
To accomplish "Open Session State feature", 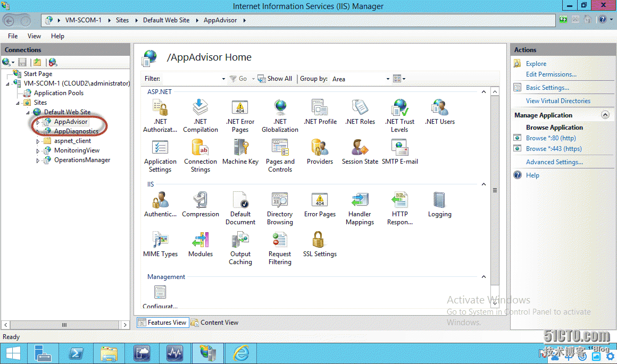I will (360, 152).
